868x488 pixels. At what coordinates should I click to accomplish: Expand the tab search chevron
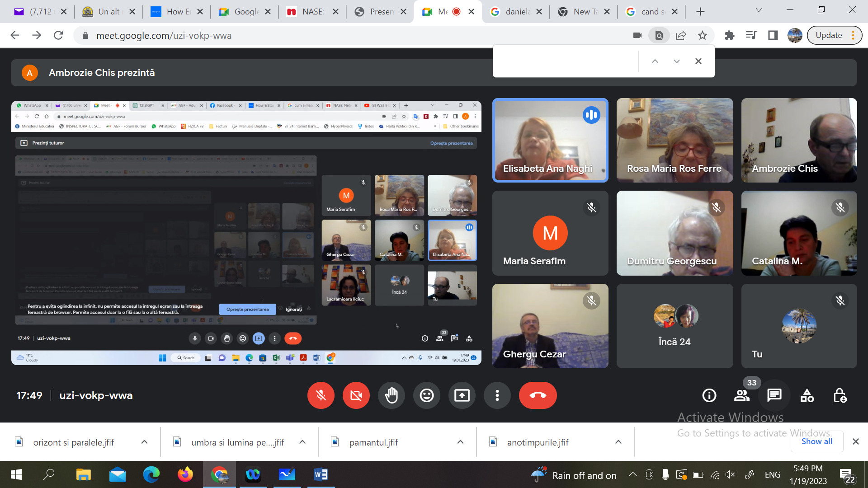coord(759,10)
